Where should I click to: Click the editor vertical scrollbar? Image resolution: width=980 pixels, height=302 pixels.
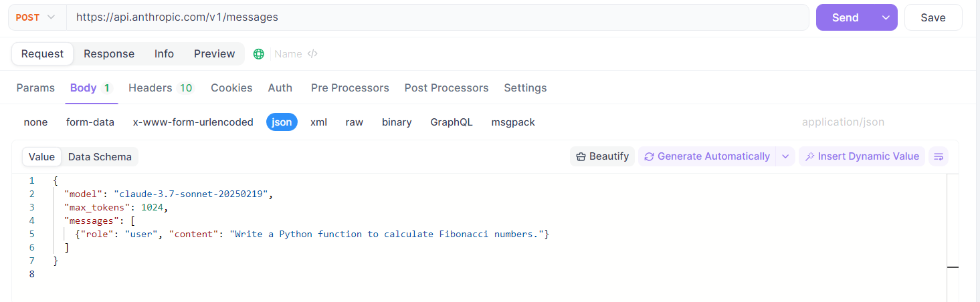point(953,237)
